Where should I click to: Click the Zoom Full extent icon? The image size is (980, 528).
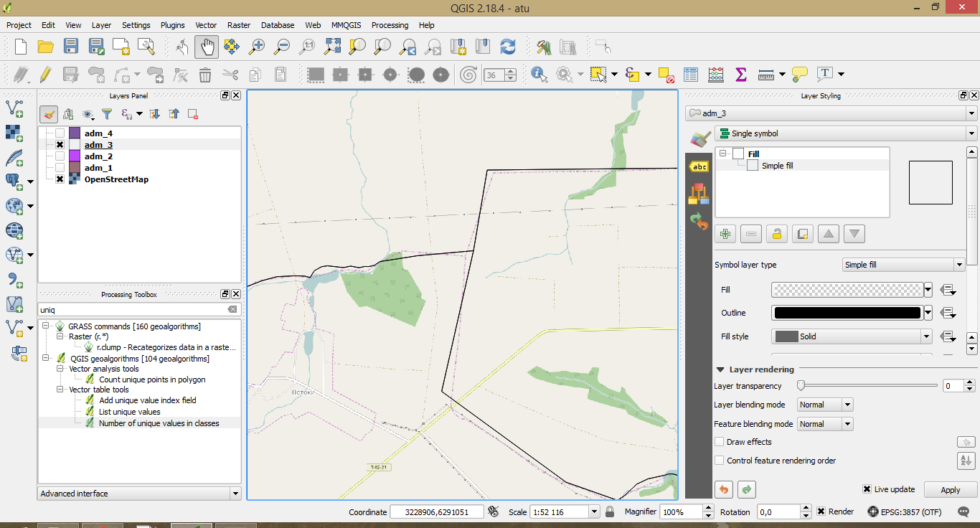point(332,47)
